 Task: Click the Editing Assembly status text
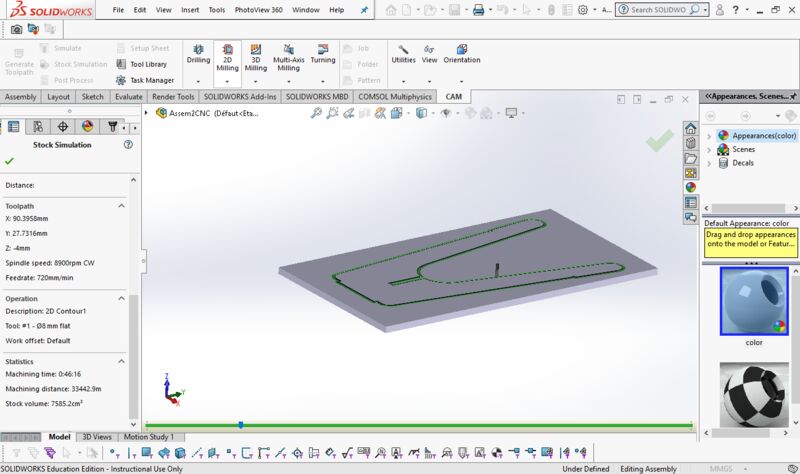tap(648, 468)
